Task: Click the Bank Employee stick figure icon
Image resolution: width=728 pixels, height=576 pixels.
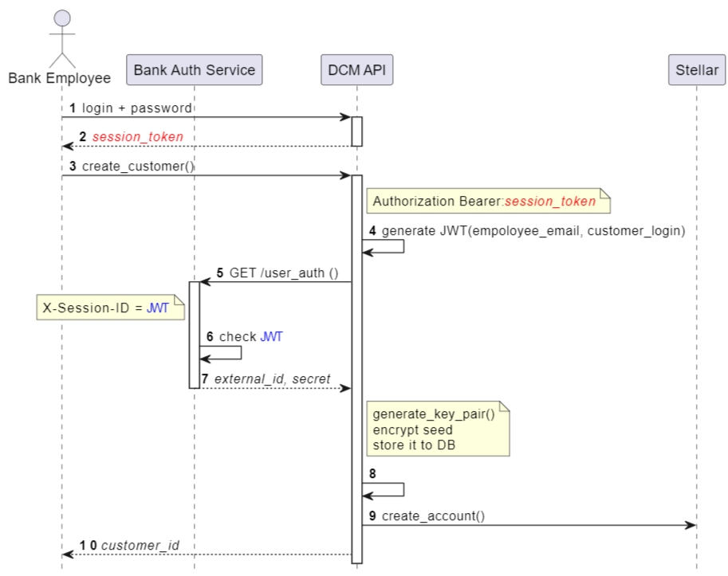Action: point(61,38)
